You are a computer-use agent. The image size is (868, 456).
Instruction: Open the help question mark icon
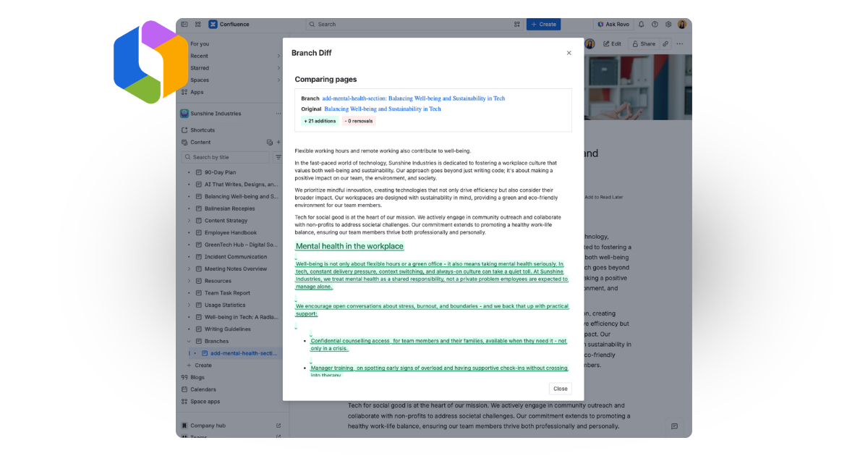(x=655, y=24)
